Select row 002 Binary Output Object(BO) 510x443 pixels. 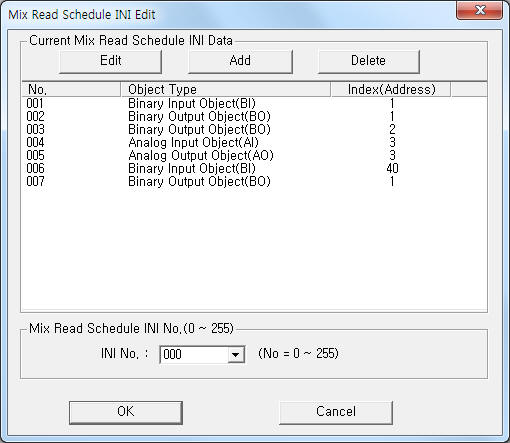click(255, 116)
